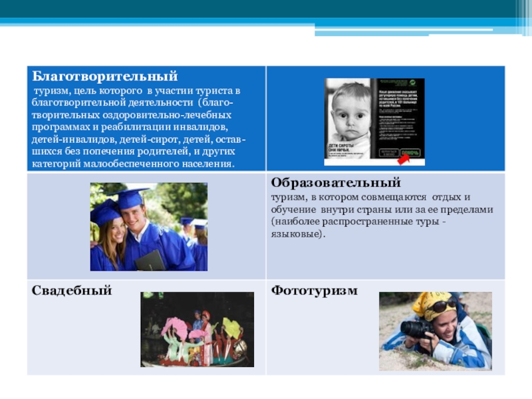The height and width of the screenshot is (399, 532).
Task: Click the line "благотворительной деятельности (благо-"
Action: [132, 103]
